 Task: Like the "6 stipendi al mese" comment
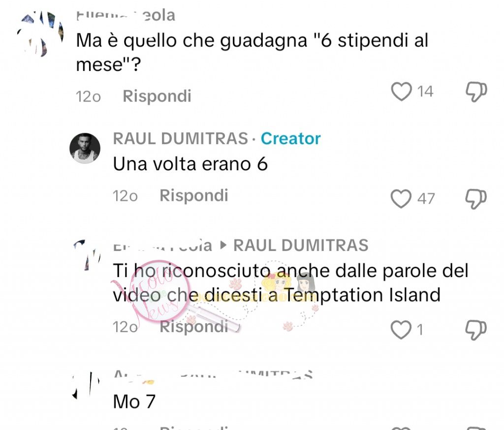pos(401,92)
